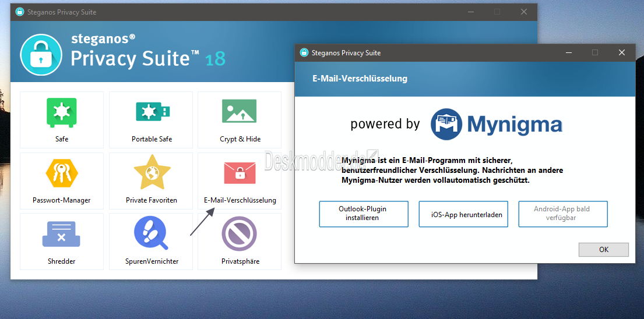The height and width of the screenshot is (319, 644).
Task: Minimize the main Steganos Privacy Suite window
Action: [471, 12]
